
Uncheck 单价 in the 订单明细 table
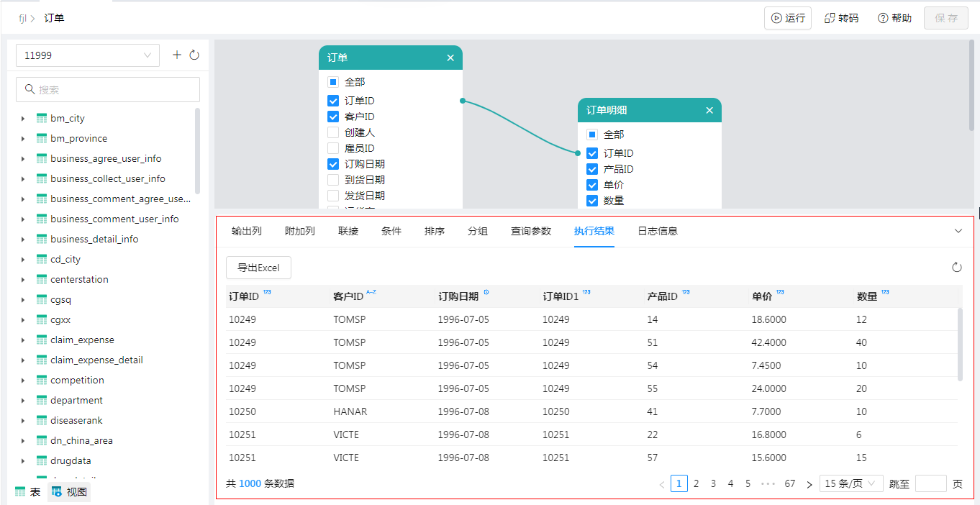pyautogui.click(x=592, y=185)
